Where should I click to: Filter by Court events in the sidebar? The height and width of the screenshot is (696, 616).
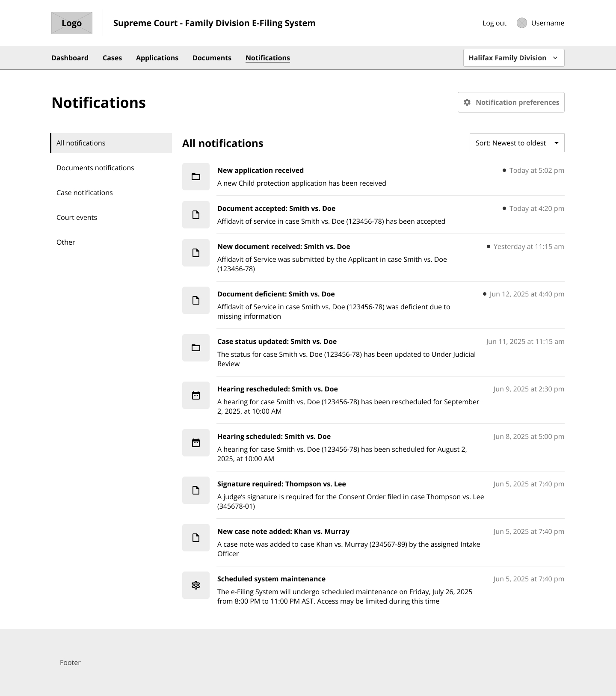coord(77,217)
